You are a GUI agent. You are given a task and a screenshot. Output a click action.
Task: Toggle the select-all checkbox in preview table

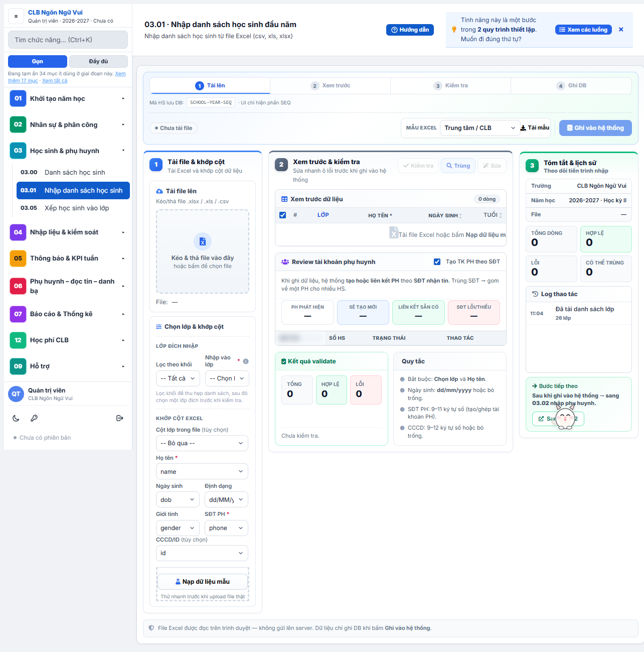(282, 215)
